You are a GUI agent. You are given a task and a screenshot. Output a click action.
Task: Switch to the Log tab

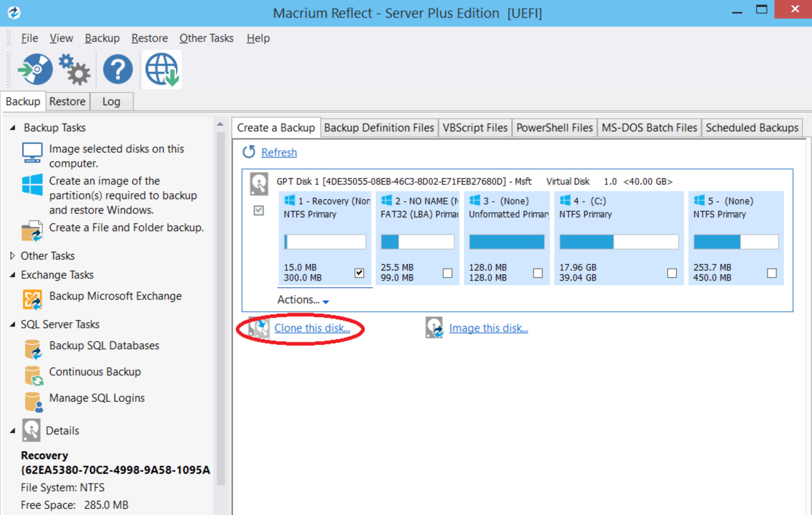tap(111, 101)
